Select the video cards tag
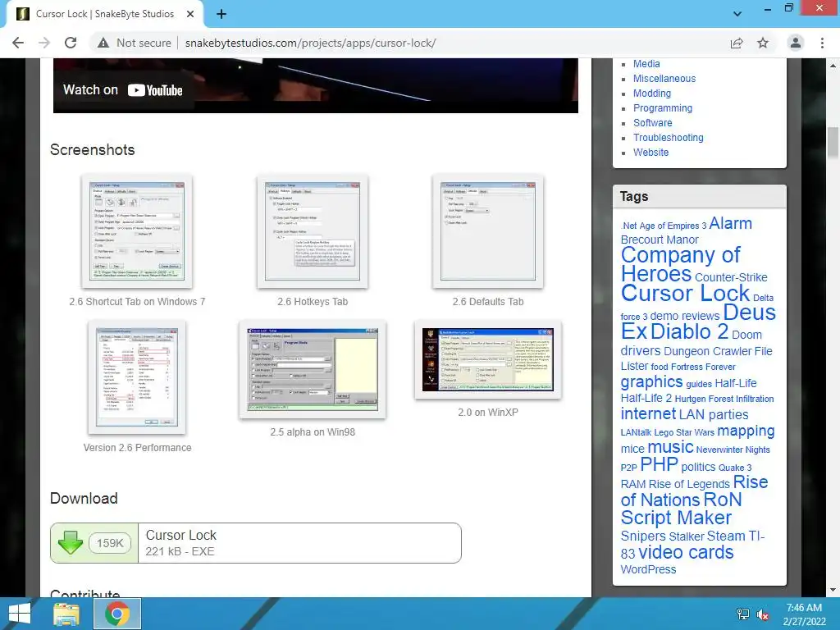The width and height of the screenshot is (840, 630). point(686,552)
